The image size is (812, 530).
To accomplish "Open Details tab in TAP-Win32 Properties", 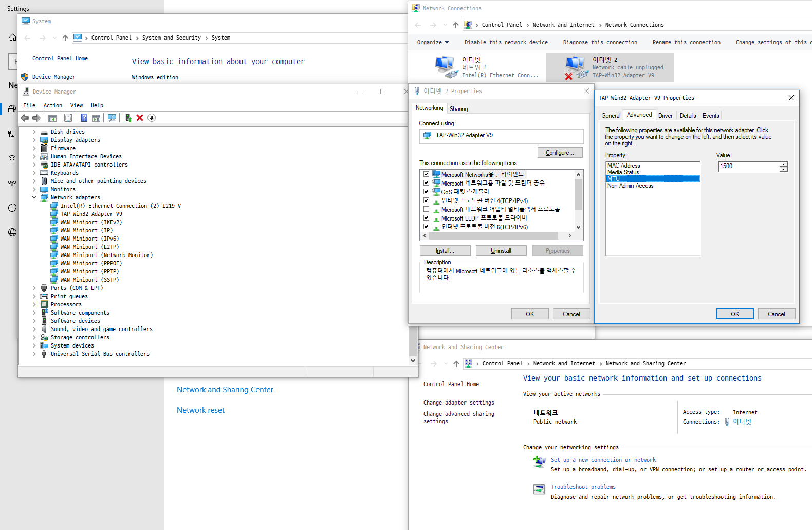I will click(688, 116).
